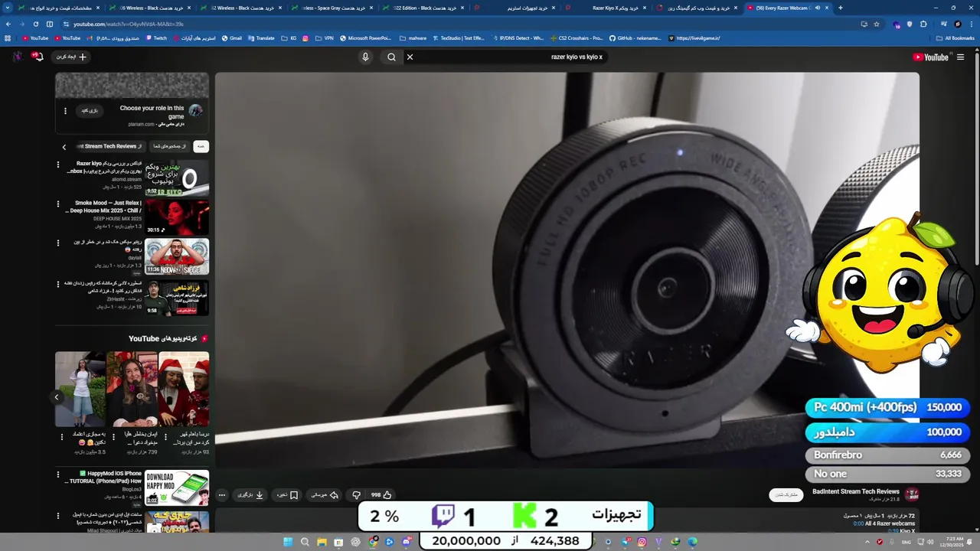Open options menu for HappyMod video
Image resolution: width=980 pixels, height=551 pixels.
[58, 474]
